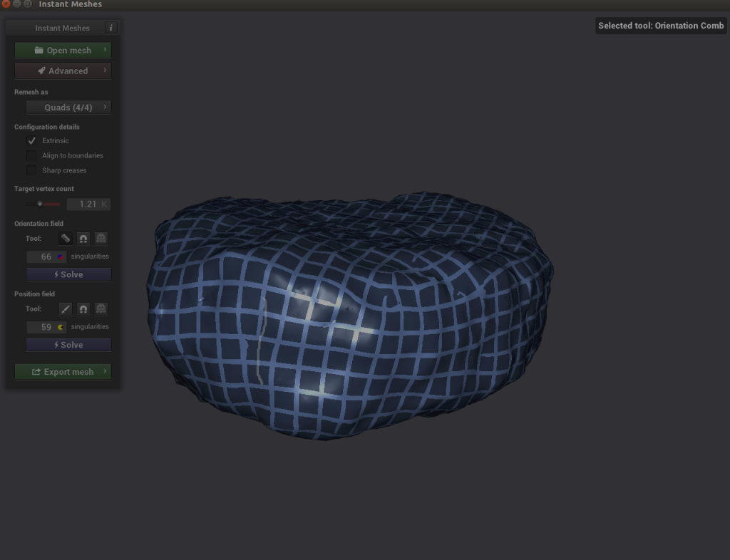The image size is (730, 560).
Task: Select the Position field brush tool
Action: (x=65, y=309)
